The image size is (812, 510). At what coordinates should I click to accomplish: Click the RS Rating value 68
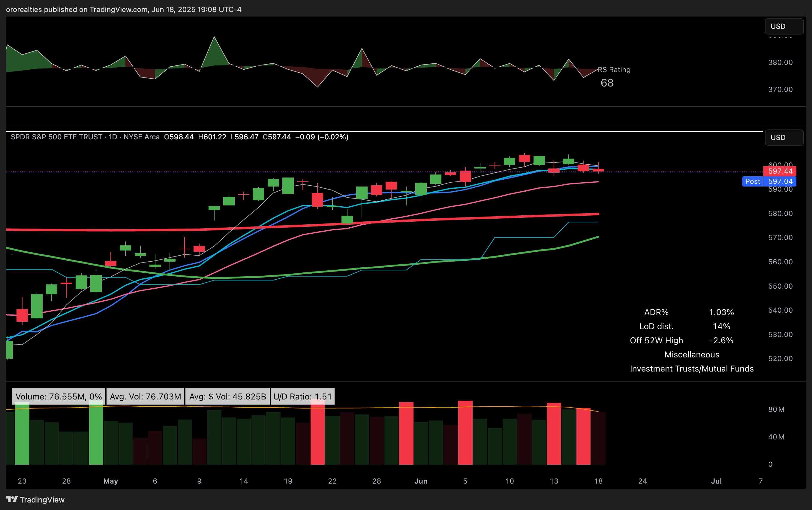607,83
